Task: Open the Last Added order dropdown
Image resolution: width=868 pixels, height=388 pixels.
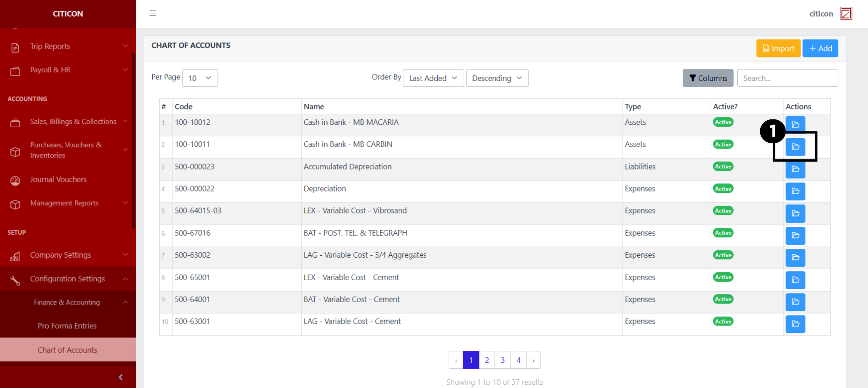Action: coord(433,78)
